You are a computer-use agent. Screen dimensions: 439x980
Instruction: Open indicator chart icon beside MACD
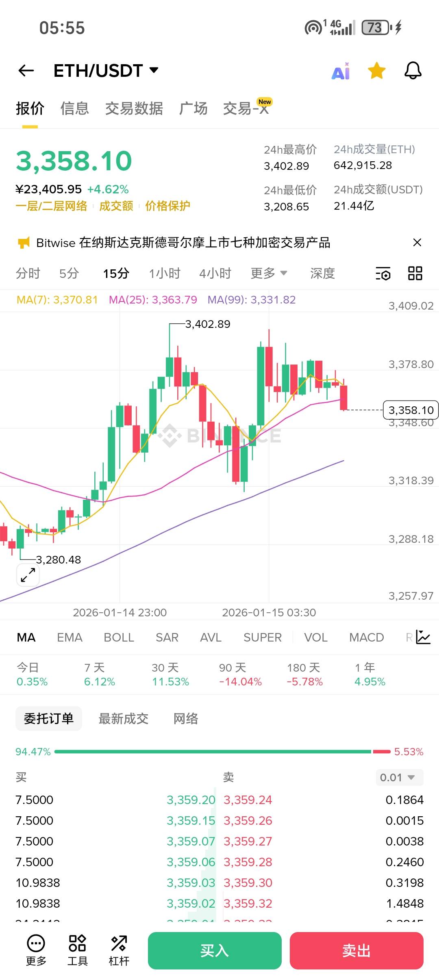click(423, 637)
